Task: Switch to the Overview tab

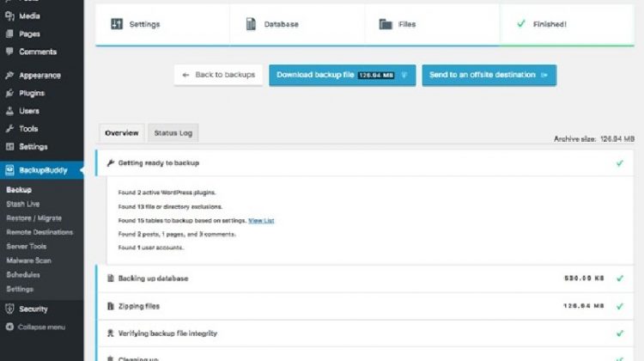Action: click(122, 133)
